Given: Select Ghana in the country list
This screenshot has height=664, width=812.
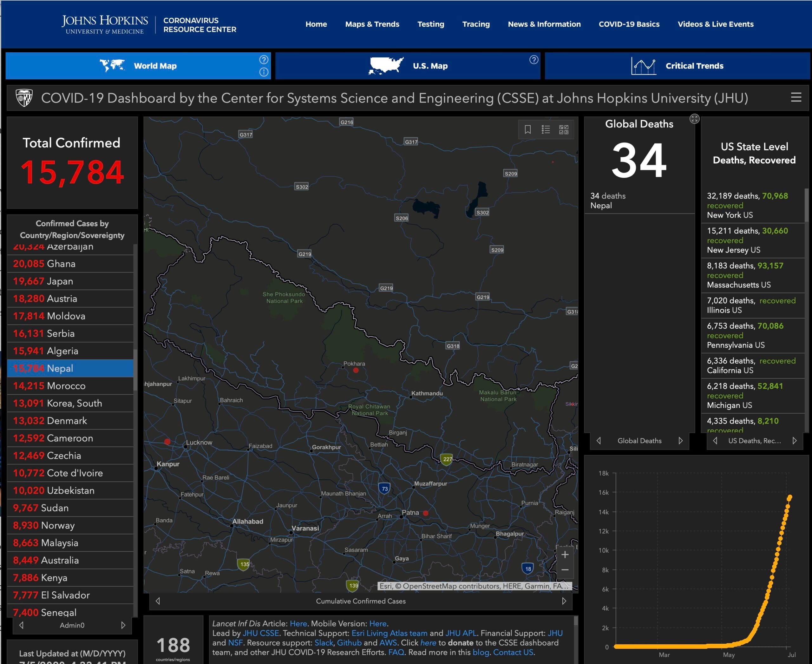Looking at the screenshot, I should point(70,264).
